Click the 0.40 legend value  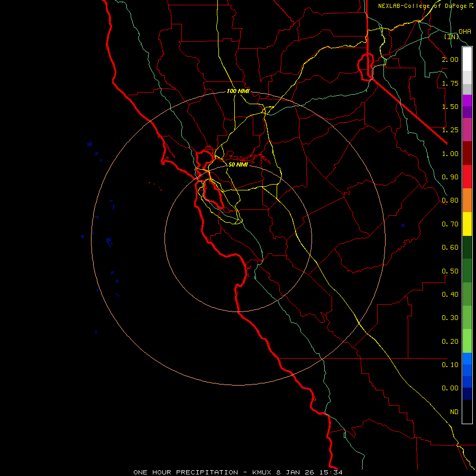pos(450,294)
